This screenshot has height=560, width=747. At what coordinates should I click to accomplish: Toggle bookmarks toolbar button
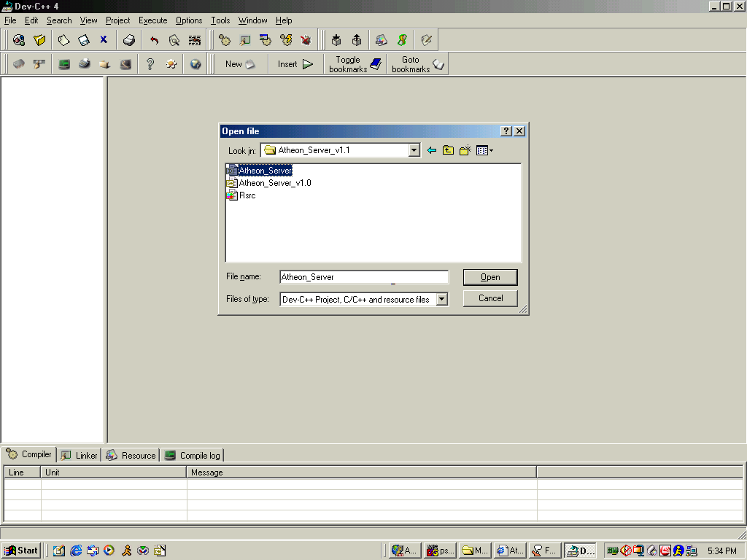[x=355, y=64]
